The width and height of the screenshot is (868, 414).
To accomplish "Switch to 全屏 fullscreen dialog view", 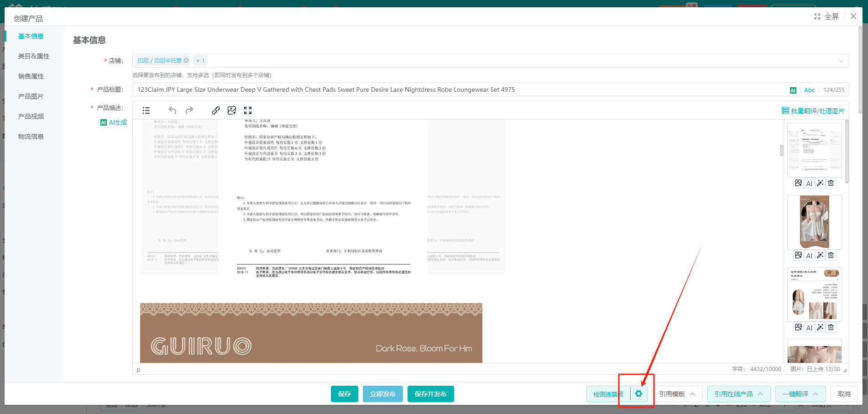I will 826,16.
